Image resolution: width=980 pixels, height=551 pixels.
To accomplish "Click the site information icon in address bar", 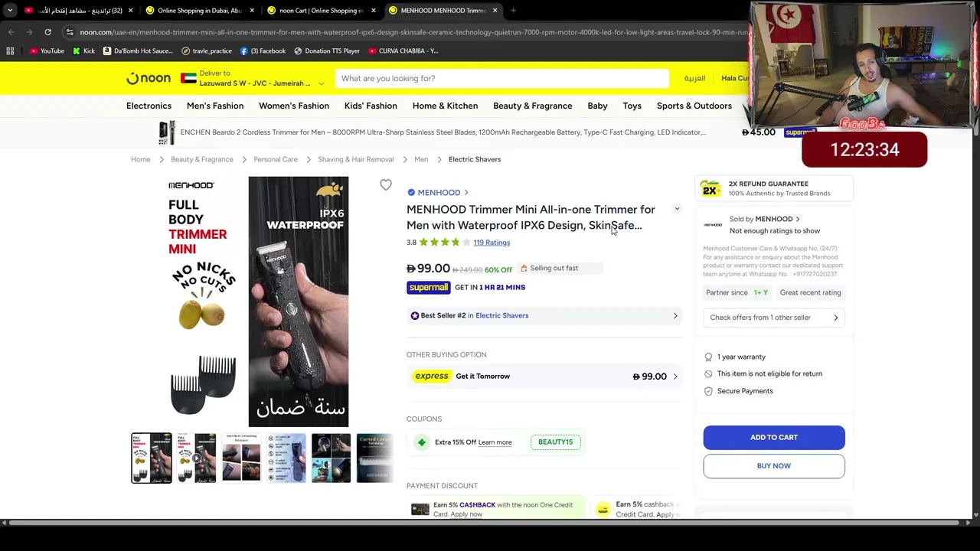I will pos(70,32).
